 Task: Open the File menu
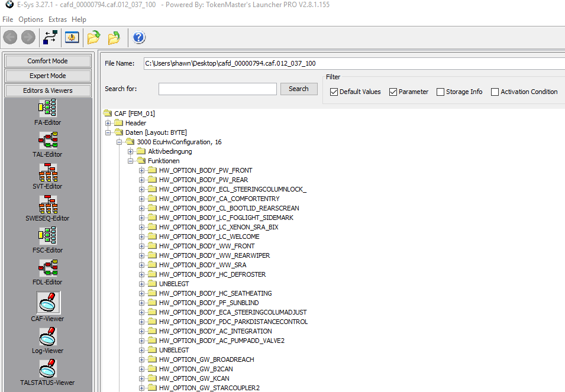pos(8,20)
